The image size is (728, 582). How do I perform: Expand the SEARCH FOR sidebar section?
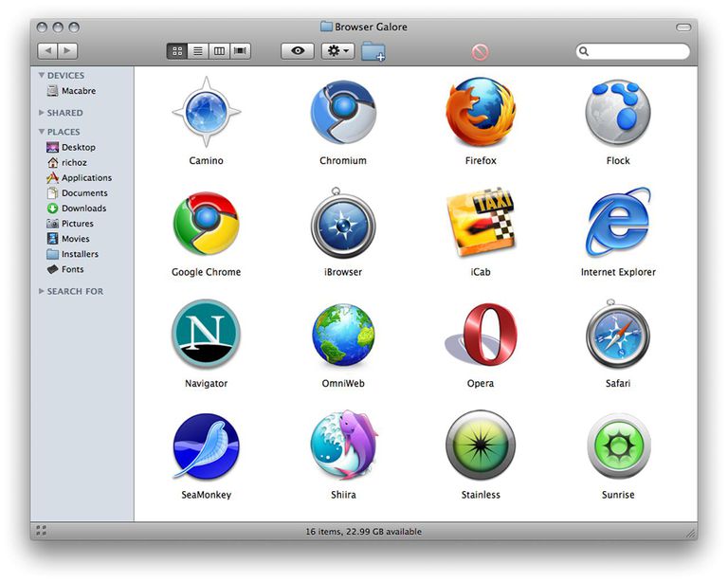pos(42,291)
